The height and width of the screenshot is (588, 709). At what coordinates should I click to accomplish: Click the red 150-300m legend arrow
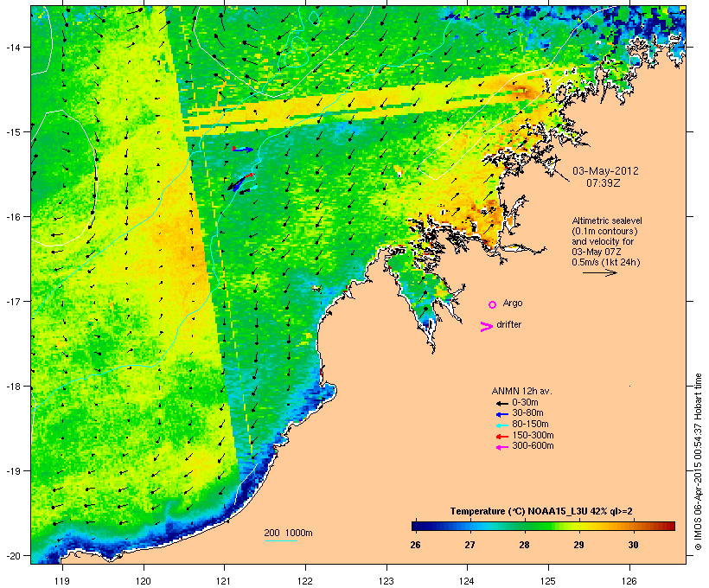(501, 437)
